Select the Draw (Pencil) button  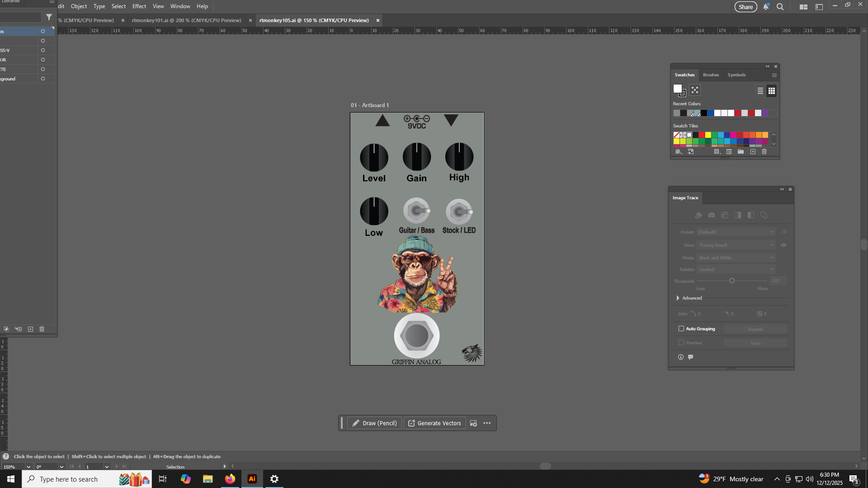[x=374, y=423]
